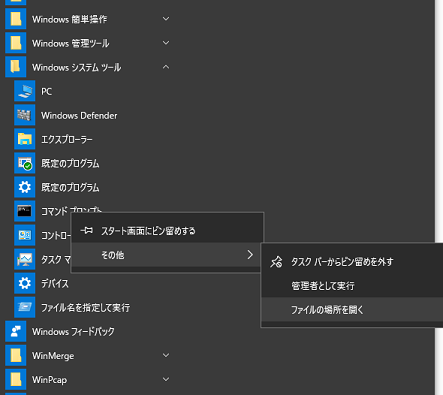
Task: Expand the WinPcap folder chevron
Action: pos(166,379)
